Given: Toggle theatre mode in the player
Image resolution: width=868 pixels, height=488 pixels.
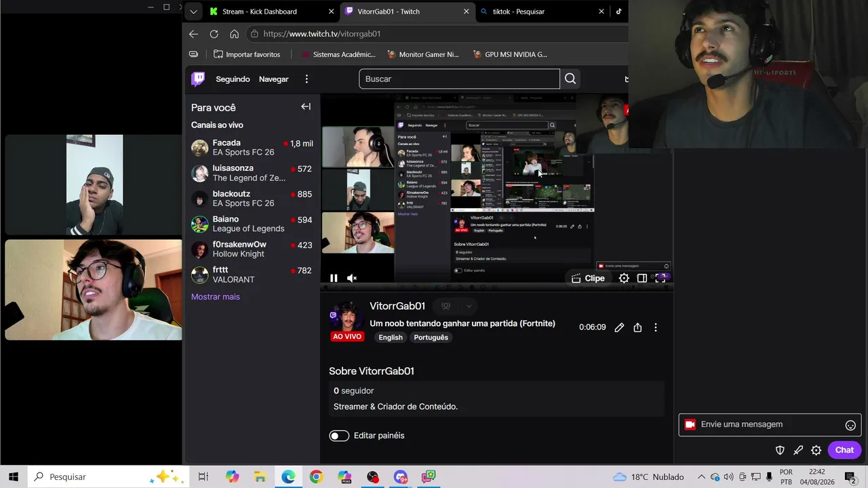Looking at the screenshot, I should pos(642,278).
